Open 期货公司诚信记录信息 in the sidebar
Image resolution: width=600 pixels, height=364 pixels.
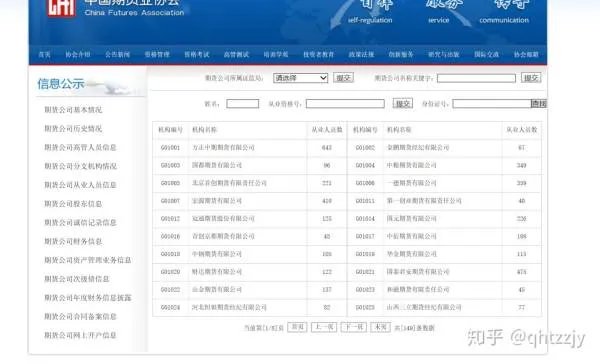pos(80,222)
